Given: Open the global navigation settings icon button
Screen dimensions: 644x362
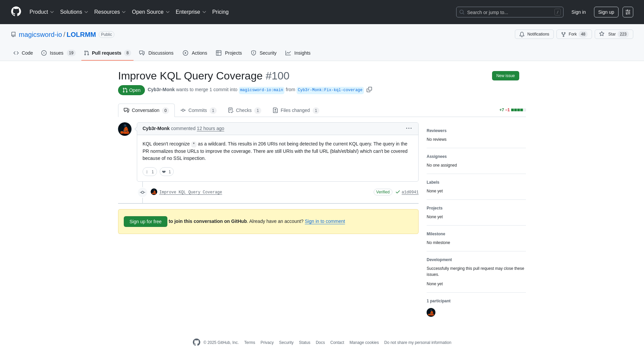Looking at the screenshot, I should point(628,12).
